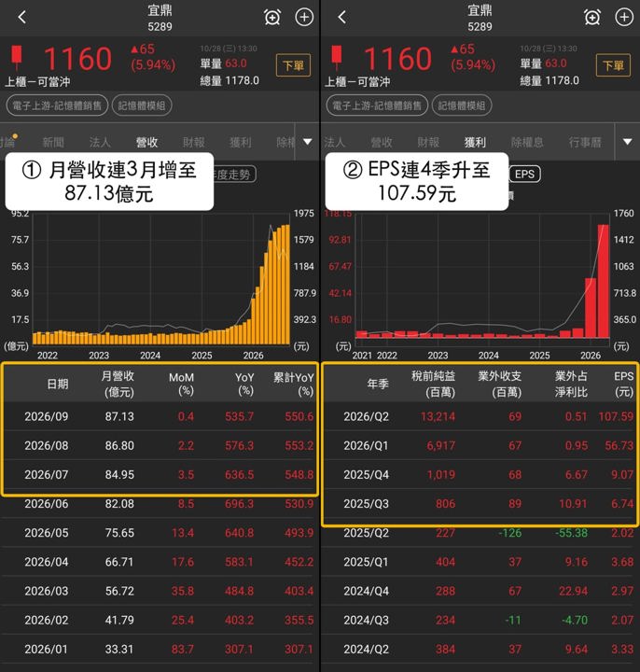
Task: Select the 2025/Q1 earnings row
Action: 480,562
